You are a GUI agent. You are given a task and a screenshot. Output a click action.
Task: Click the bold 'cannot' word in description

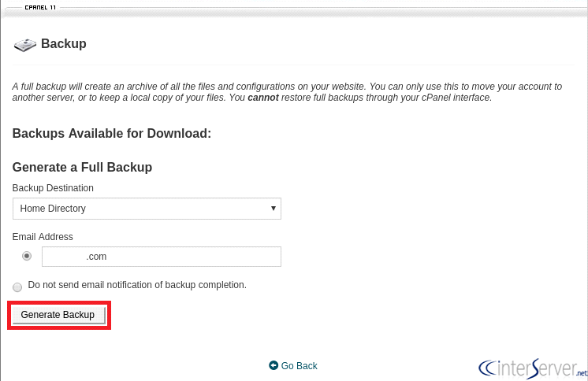[263, 98]
